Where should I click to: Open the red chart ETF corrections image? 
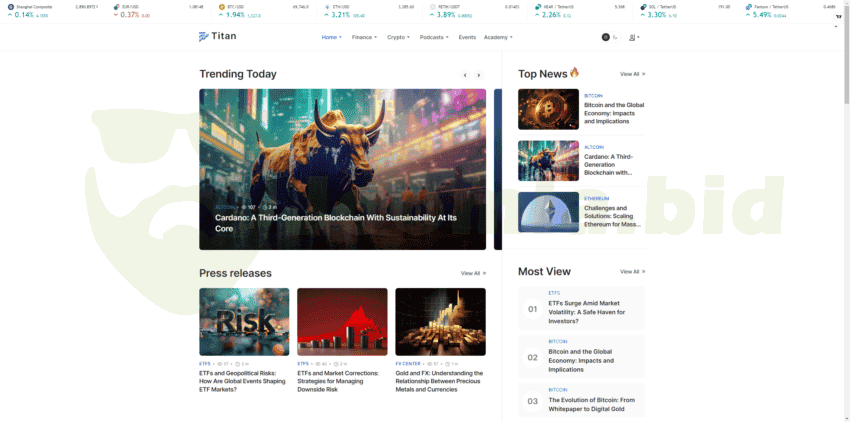(342, 322)
